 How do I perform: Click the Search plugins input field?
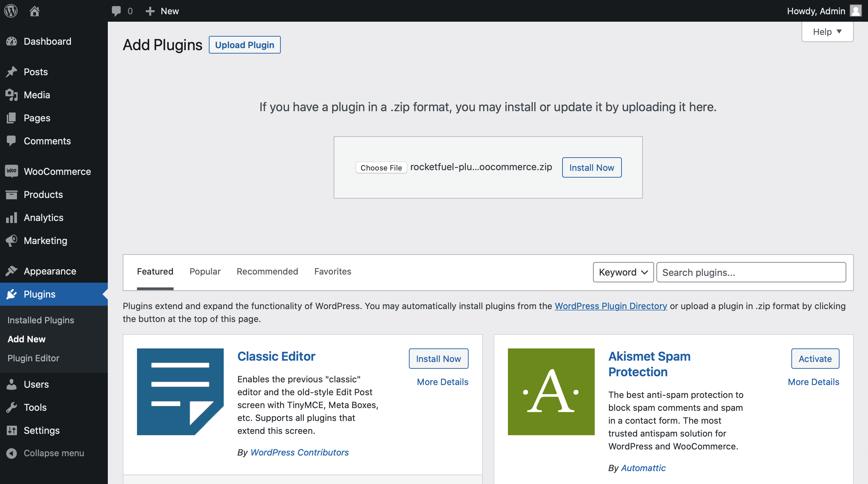point(751,272)
